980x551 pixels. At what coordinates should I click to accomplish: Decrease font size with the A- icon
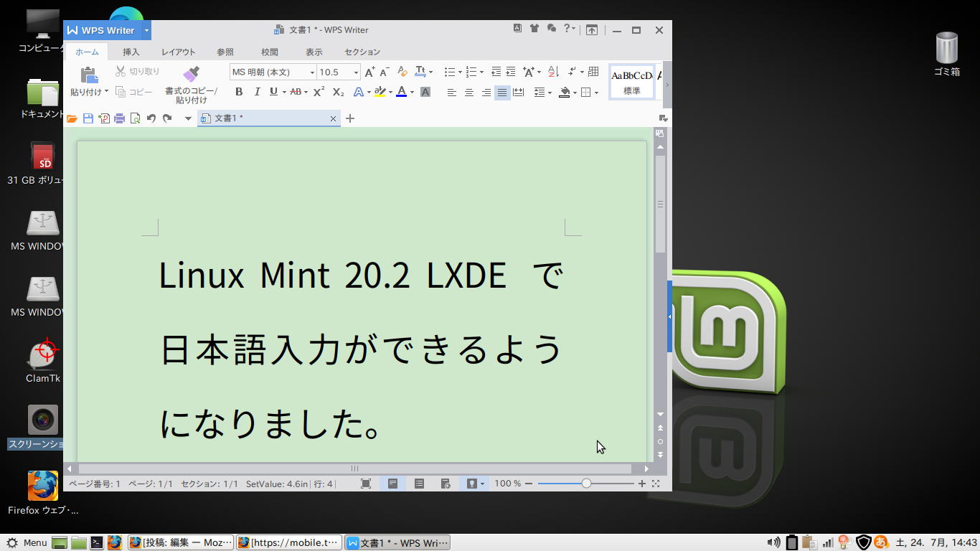pyautogui.click(x=385, y=72)
